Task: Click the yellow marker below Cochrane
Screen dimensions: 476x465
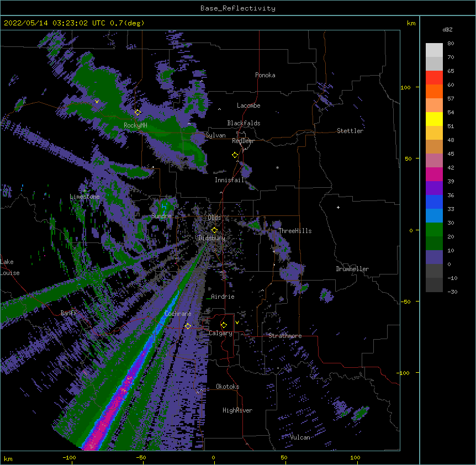Action: point(188,326)
